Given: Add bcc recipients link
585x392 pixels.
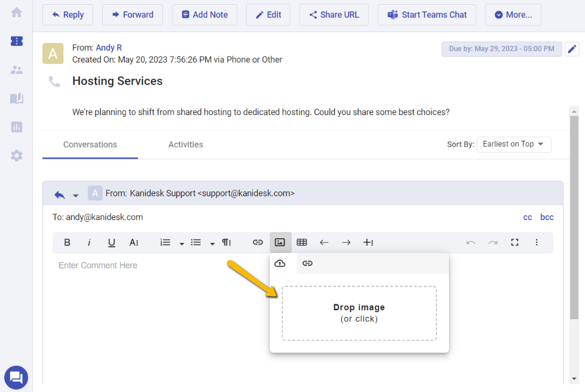Looking at the screenshot, I should tap(547, 217).
